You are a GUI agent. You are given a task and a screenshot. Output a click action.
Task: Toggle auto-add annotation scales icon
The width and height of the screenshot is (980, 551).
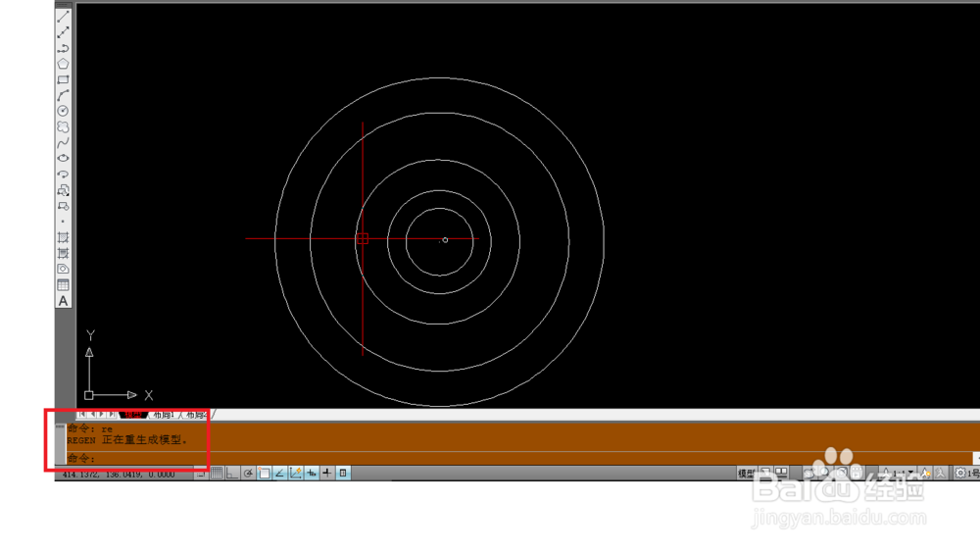[x=940, y=474]
